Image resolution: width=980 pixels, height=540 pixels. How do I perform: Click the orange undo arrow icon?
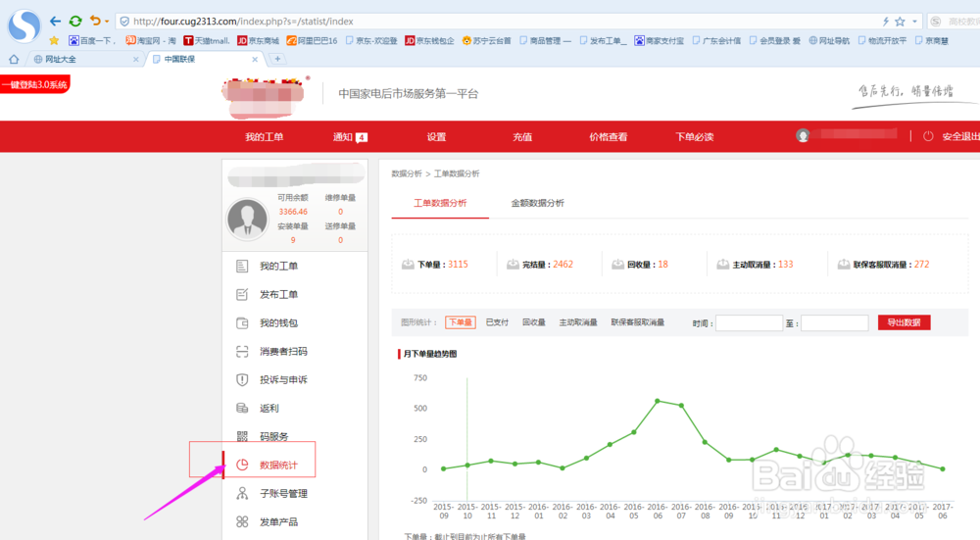point(95,21)
